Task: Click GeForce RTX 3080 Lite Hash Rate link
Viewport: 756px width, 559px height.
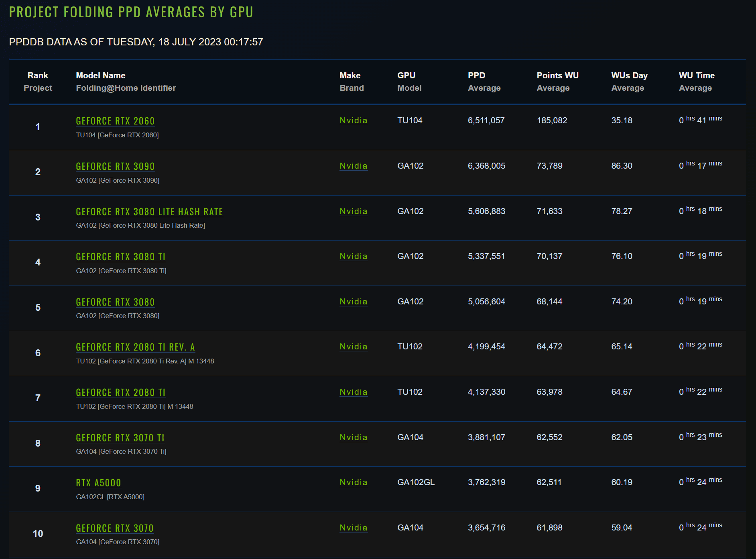Action: 149,212
